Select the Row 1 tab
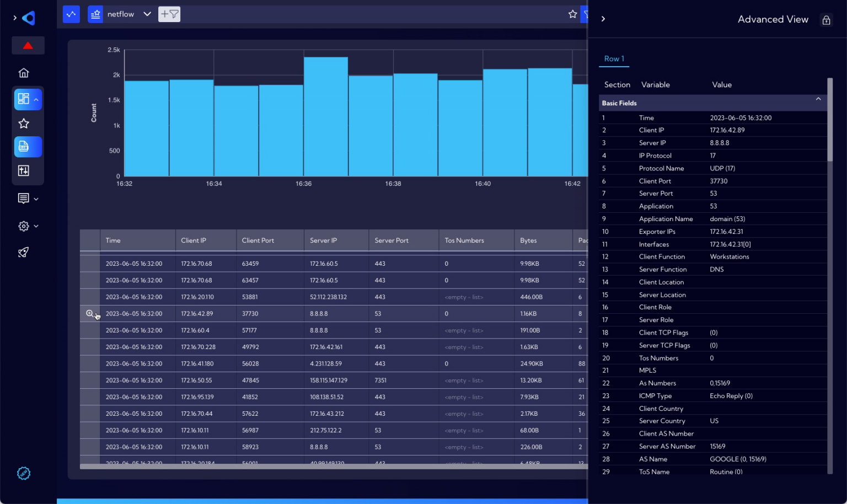This screenshot has height=504, width=847. [614, 59]
